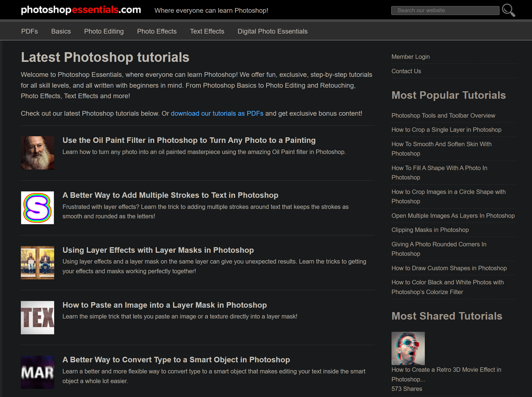Click the magnifying glass search icon
The width and height of the screenshot is (532, 397).
click(508, 10)
